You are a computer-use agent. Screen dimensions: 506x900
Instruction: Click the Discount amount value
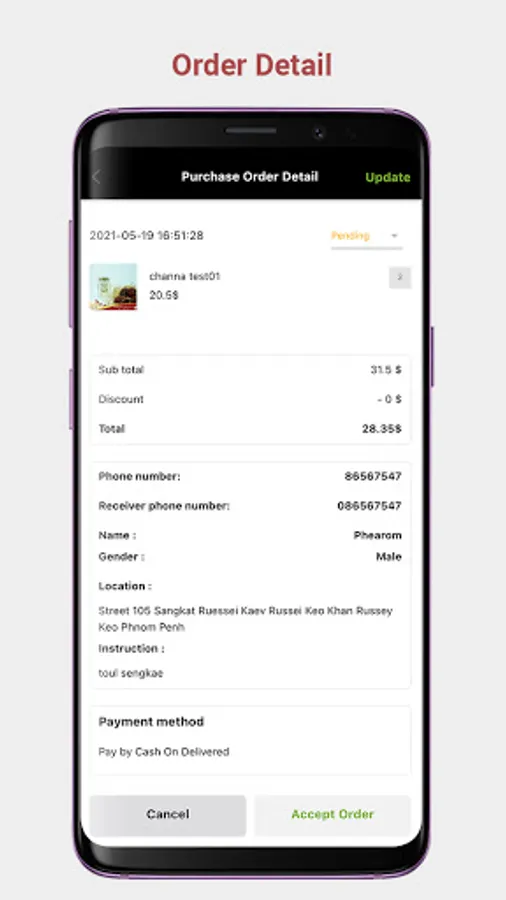pyautogui.click(x=389, y=399)
